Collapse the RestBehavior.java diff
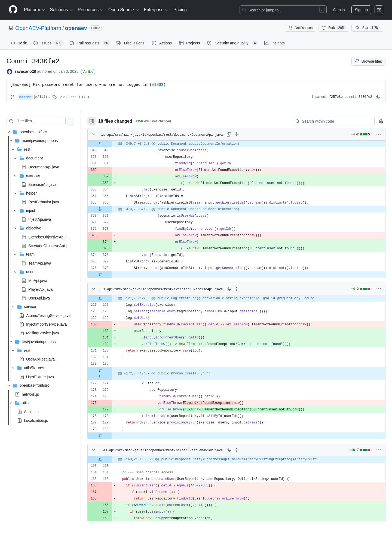The image size is (392, 545). 94,450
